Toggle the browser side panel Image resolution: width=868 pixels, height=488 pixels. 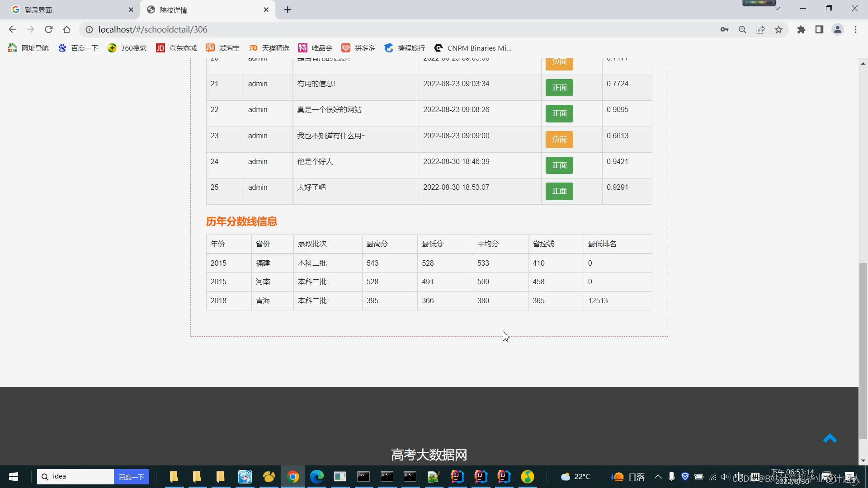819,30
